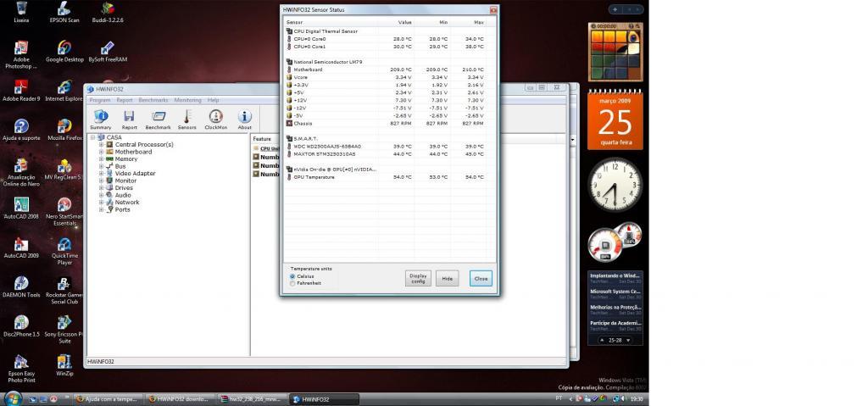This screenshot has height=406, width=868.
Task: Click the Report floppy-disk icon
Action: click(x=129, y=120)
